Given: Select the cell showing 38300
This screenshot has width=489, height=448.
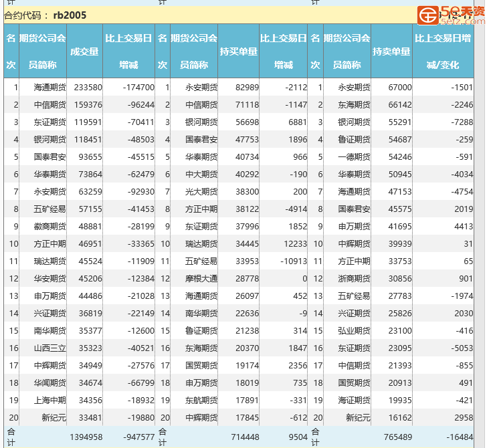Looking at the screenshot, I should 248,192.
